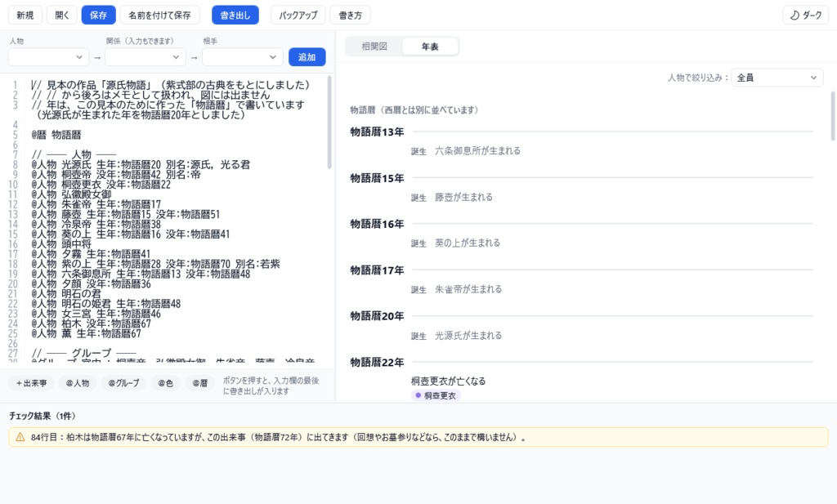Click the チェック結果（1件） header
Image resolution: width=837 pixels, height=504 pixels.
pyautogui.click(x=43, y=416)
